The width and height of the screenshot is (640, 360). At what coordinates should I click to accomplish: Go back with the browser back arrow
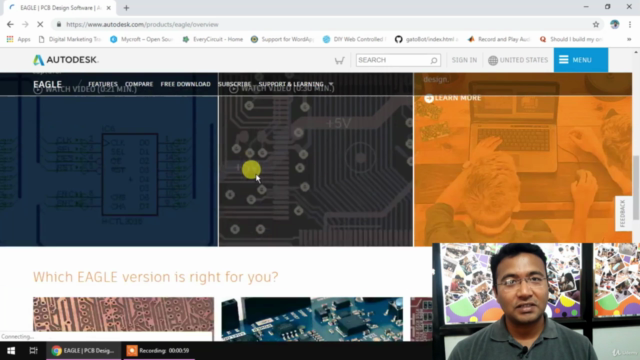pos(10,24)
